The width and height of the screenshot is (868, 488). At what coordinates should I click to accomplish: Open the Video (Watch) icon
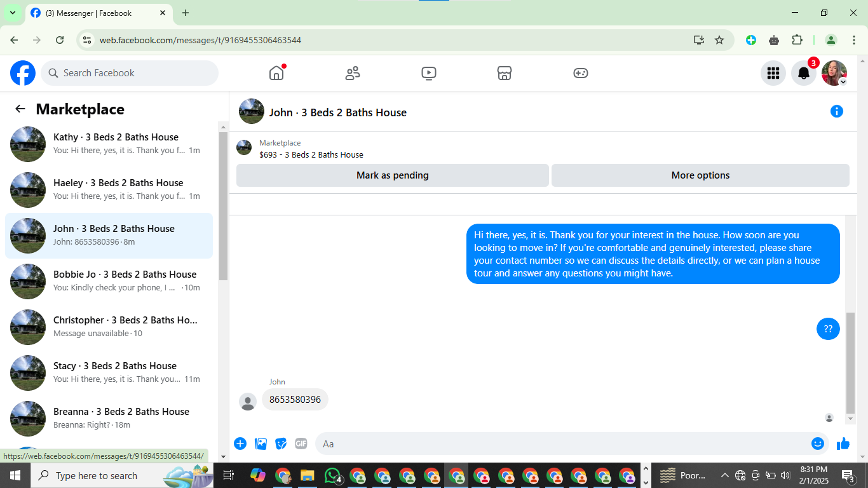[429, 73]
